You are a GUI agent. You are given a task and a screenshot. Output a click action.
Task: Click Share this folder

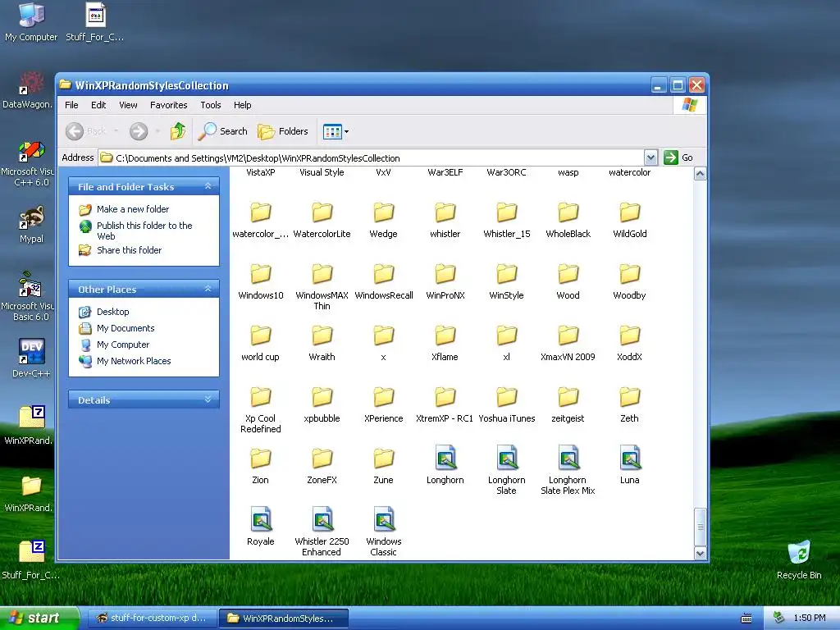pos(129,250)
